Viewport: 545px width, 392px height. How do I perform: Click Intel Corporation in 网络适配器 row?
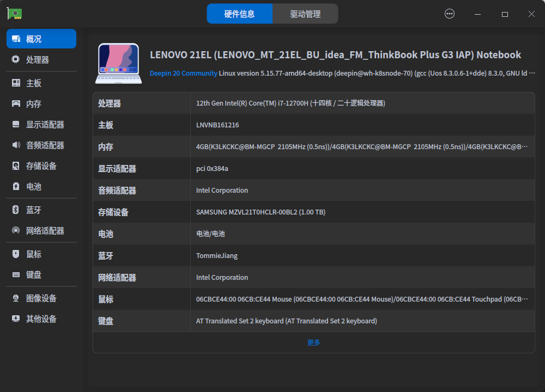tap(222, 278)
